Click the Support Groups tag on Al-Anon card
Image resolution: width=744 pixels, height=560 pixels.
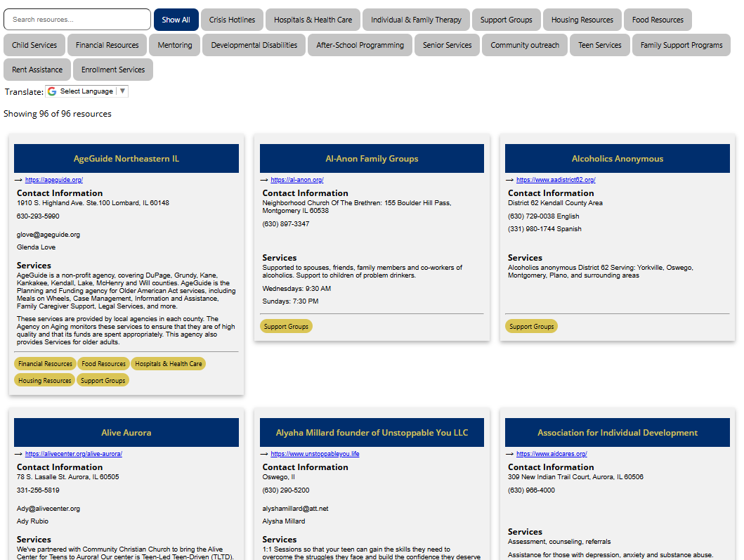point(286,325)
